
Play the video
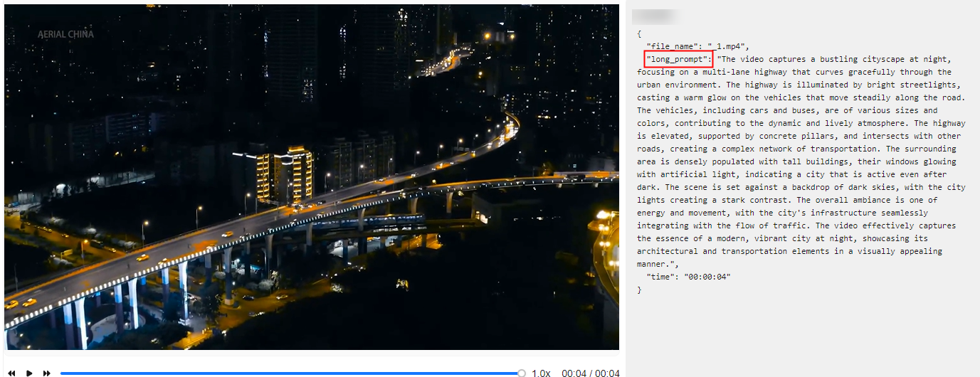point(29,373)
